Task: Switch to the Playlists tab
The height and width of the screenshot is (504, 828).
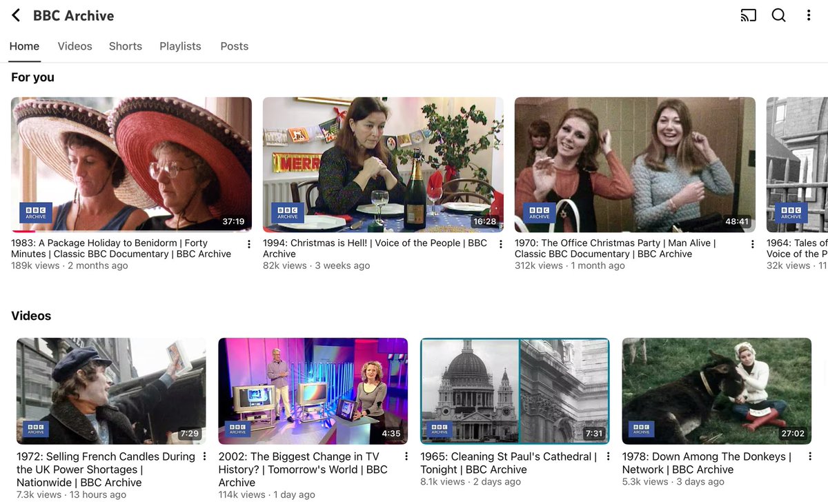Action: pos(180,46)
